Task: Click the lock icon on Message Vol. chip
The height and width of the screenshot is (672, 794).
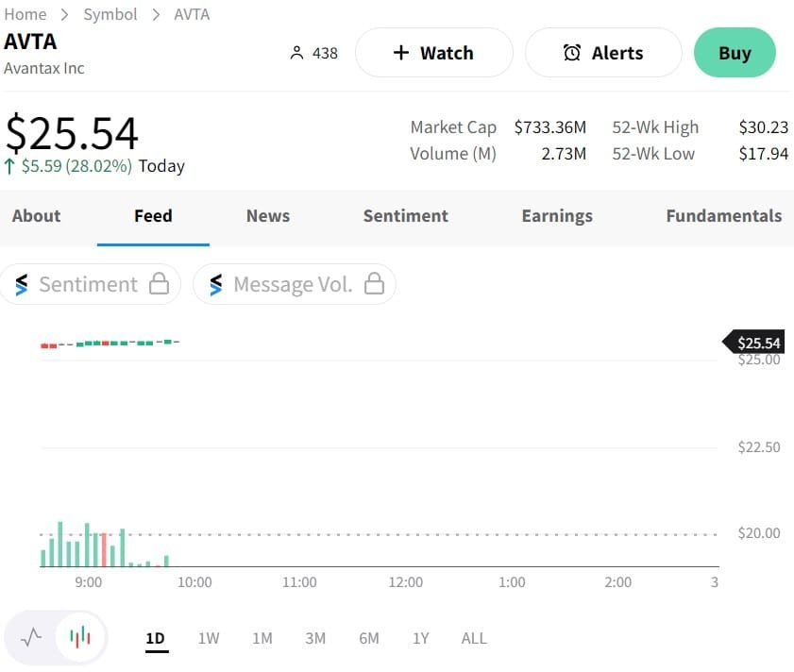Action: click(375, 284)
